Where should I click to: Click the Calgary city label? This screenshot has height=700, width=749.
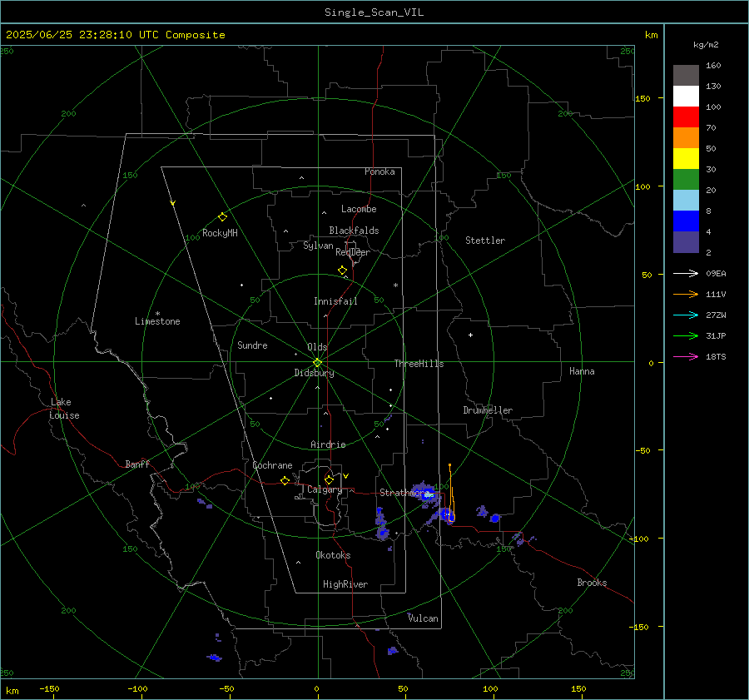coord(325,489)
